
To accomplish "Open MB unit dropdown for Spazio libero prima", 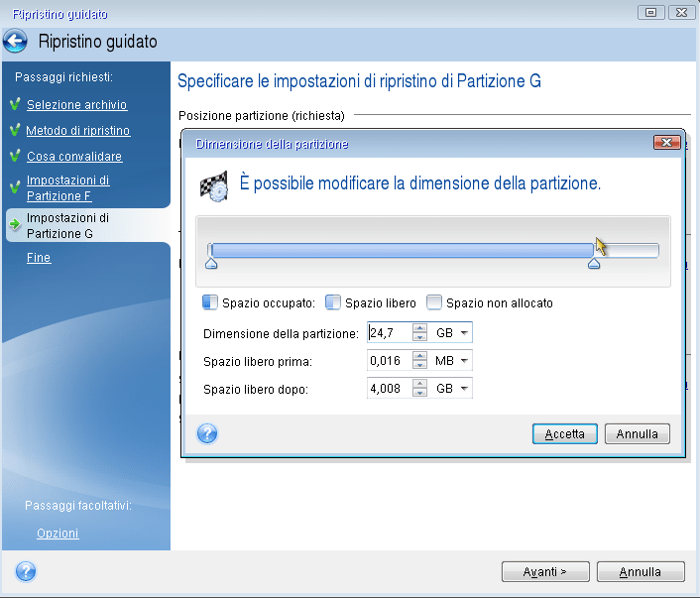I will tap(464, 361).
